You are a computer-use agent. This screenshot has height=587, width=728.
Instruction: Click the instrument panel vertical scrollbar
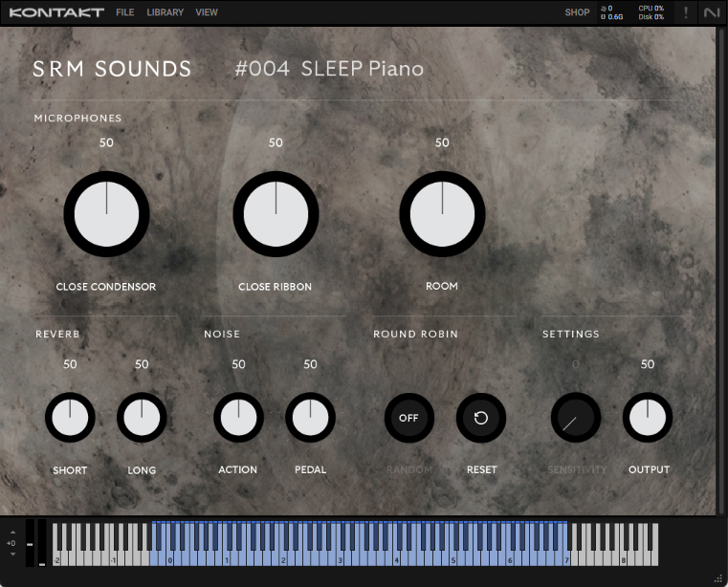[x=721, y=271]
